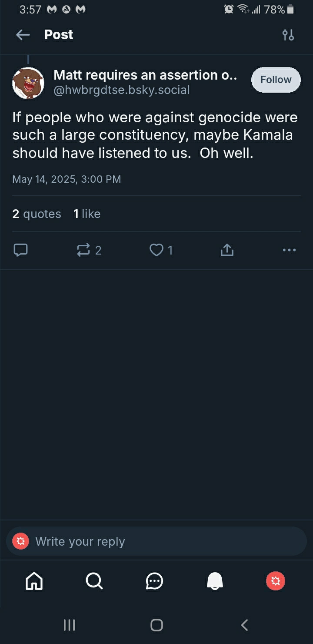Image resolution: width=313 pixels, height=644 pixels.
Task: Open the Search tab
Action: (94, 581)
